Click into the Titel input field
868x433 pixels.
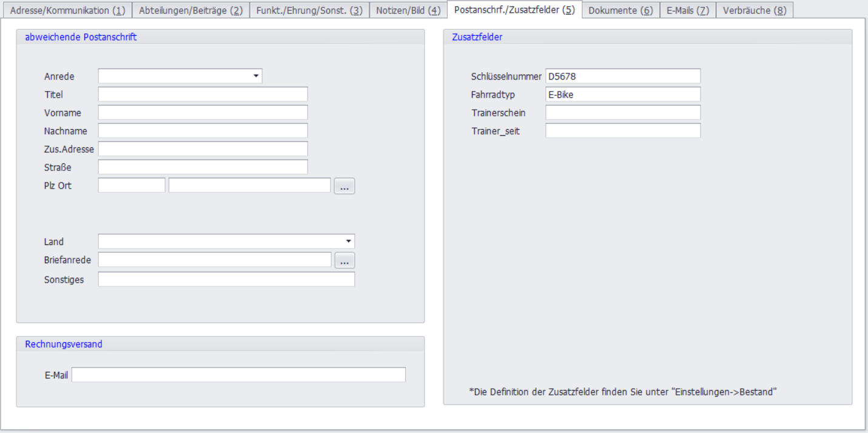(x=203, y=95)
